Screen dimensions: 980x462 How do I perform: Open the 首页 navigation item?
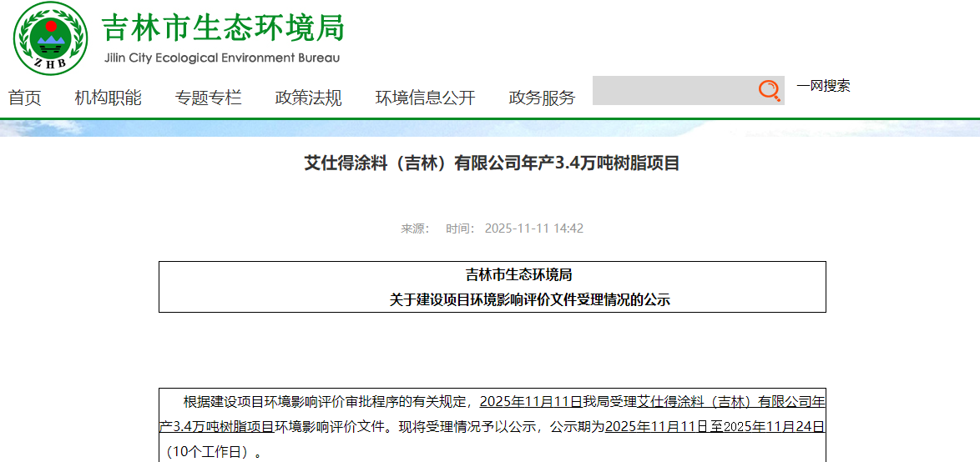[25, 98]
